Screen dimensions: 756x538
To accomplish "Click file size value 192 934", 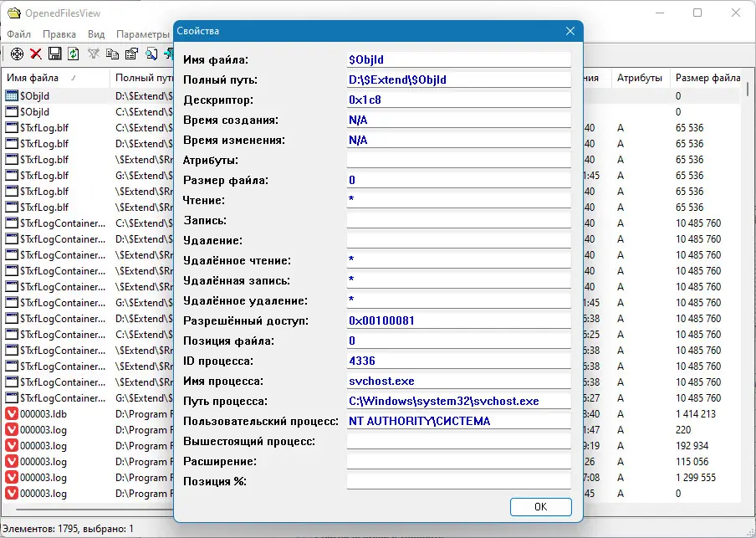I will pos(692,446).
